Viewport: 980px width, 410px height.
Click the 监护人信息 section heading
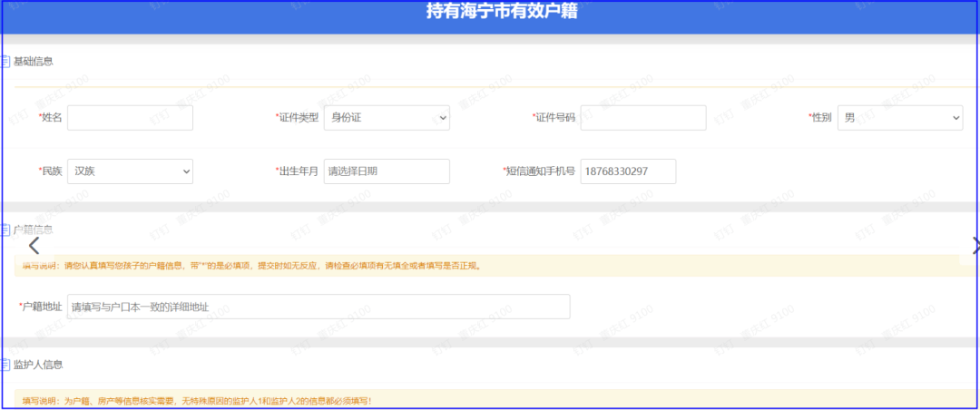coord(38,364)
